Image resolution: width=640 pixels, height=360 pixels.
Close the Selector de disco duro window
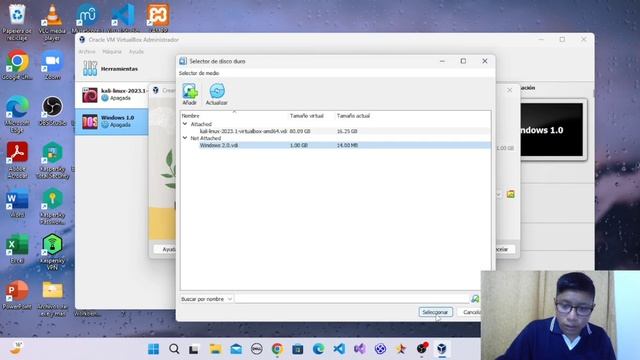coord(484,61)
